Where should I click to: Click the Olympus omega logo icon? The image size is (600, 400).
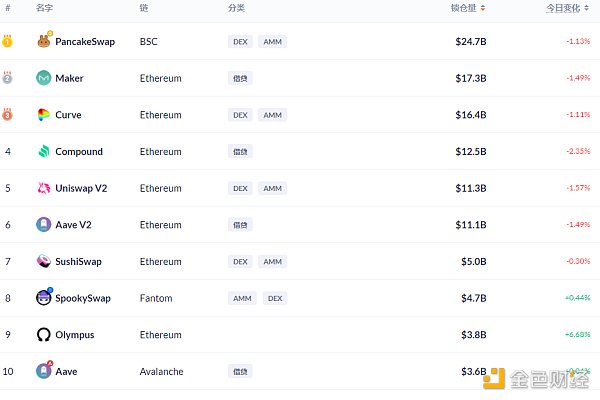44,335
